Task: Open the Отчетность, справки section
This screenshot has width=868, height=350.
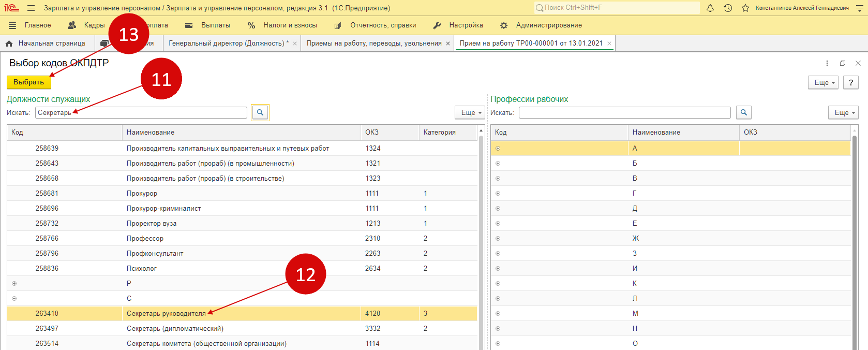Action: [376, 25]
